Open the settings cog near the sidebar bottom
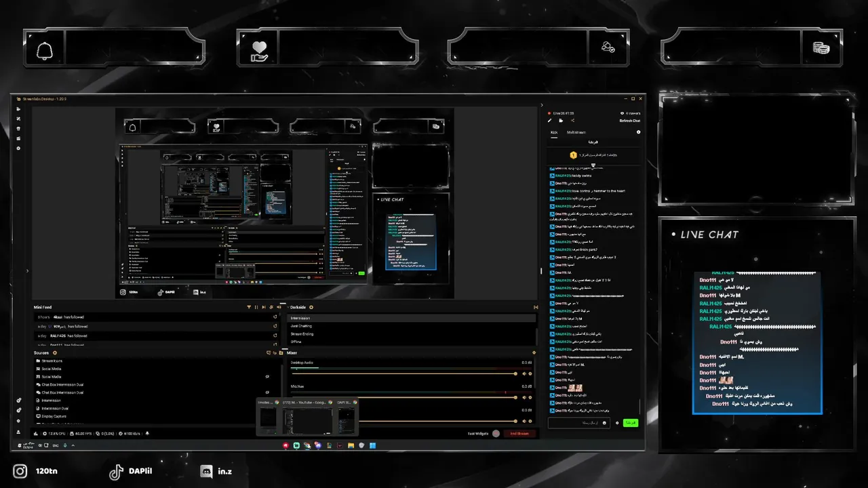This screenshot has height=488, width=868. (18, 421)
